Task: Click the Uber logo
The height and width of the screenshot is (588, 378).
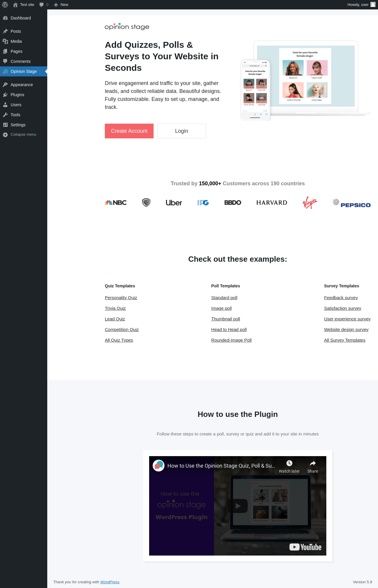Action: (x=174, y=203)
